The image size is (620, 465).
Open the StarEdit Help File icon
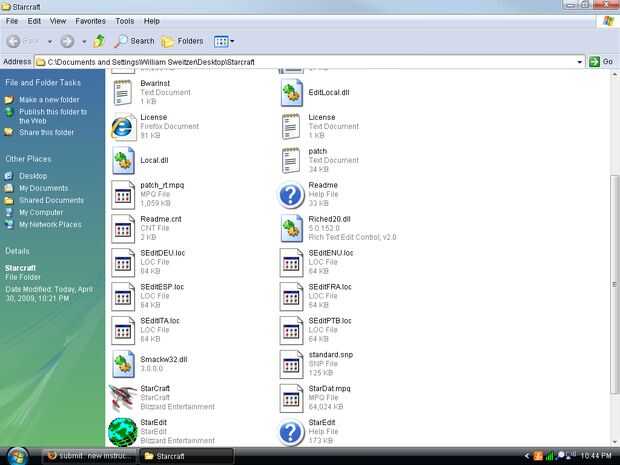(291, 432)
